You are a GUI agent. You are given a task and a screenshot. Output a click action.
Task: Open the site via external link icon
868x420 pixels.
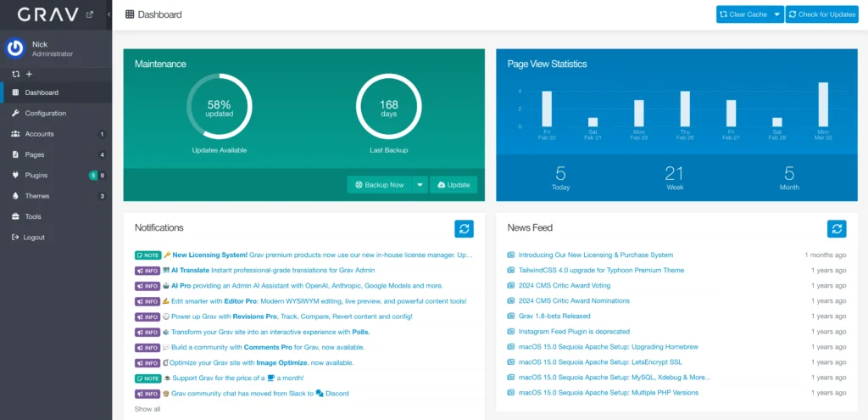coord(90,15)
